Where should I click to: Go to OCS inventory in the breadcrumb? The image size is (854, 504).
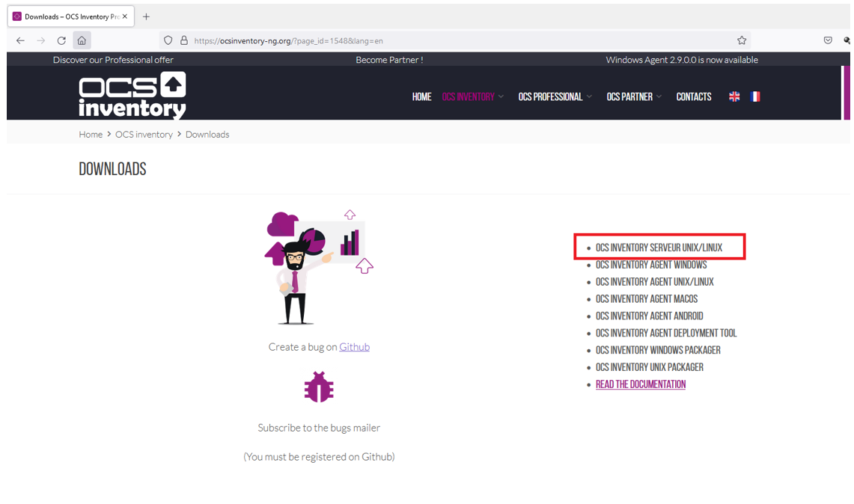coord(144,135)
